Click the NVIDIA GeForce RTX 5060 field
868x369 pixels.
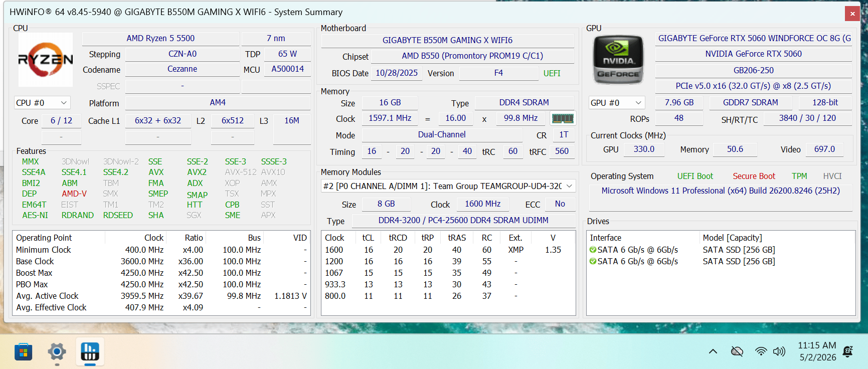point(753,54)
